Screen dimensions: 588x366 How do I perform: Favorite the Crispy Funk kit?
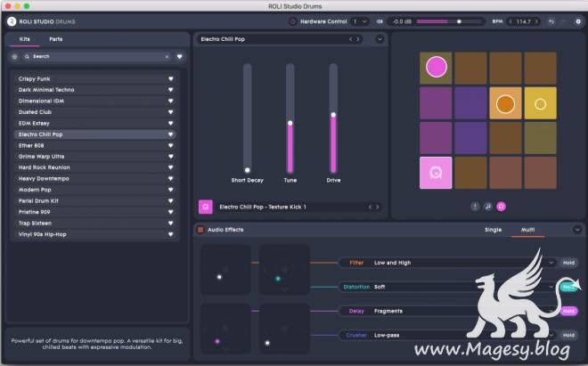pyautogui.click(x=171, y=78)
